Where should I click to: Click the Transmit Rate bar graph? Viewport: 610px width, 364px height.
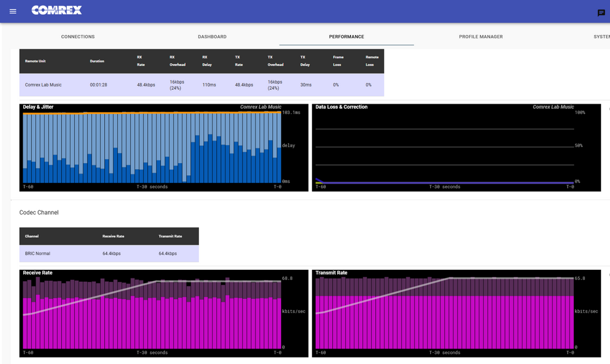pyautogui.click(x=444, y=313)
